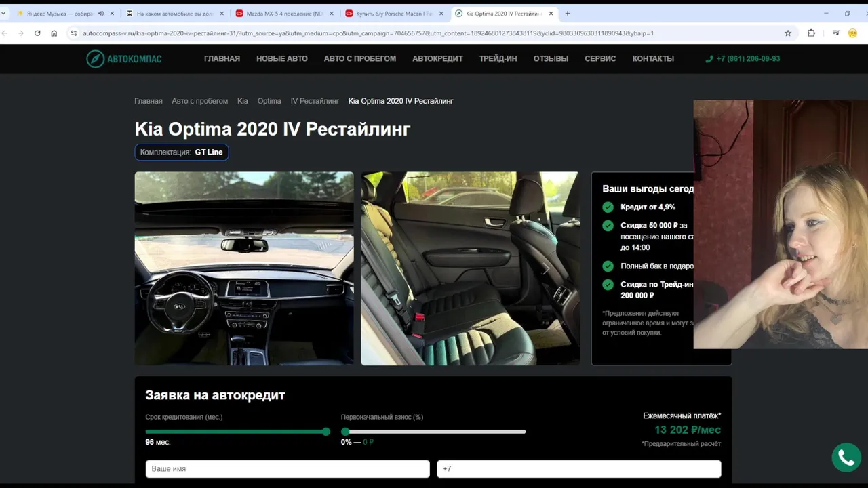The height and width of the screenshot is (488, 868).
Task: Click the green floating call button
Action: pos(846,458)
